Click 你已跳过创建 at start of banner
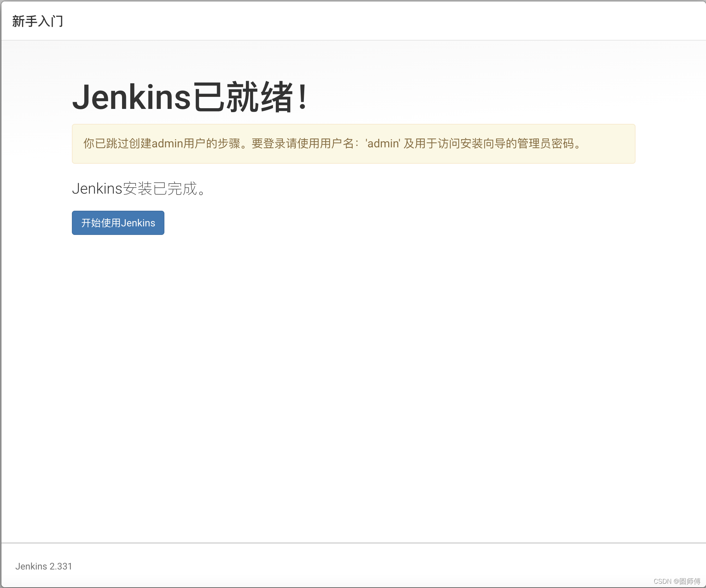 click(117, 143)
